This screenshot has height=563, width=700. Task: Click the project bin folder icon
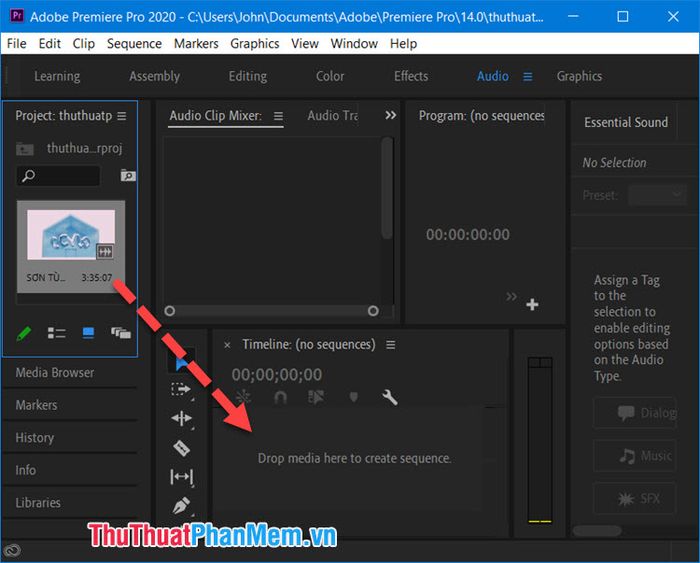click(25, 149)
